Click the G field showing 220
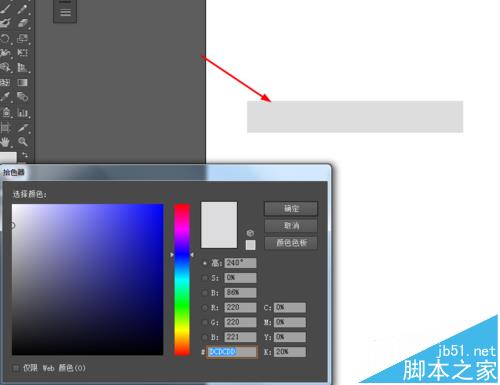The width and height of the screenshot is (500, 385). (240, 322)
